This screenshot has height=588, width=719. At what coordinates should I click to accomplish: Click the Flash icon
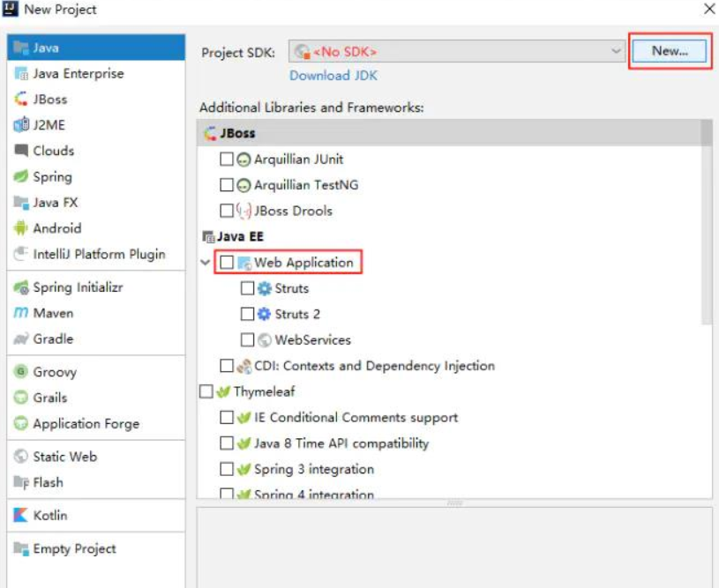coord(21,482)
